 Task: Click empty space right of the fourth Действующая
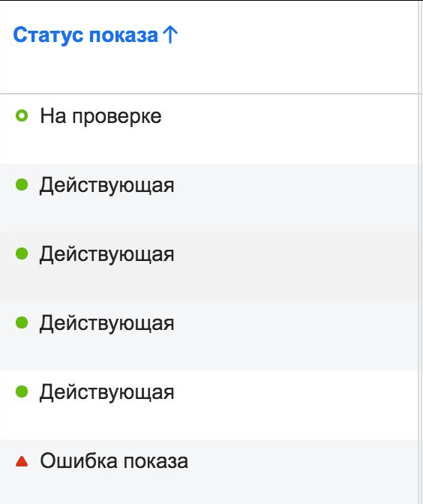(295, 405)
